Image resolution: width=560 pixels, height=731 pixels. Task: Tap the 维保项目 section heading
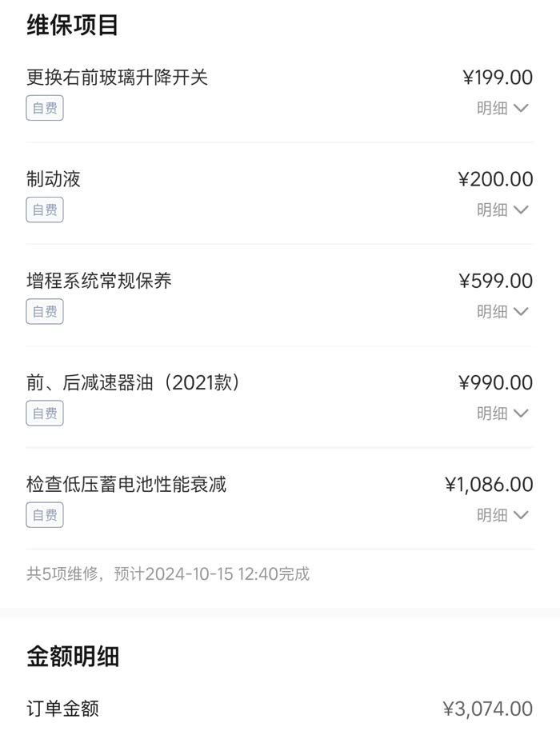(73, 25)
